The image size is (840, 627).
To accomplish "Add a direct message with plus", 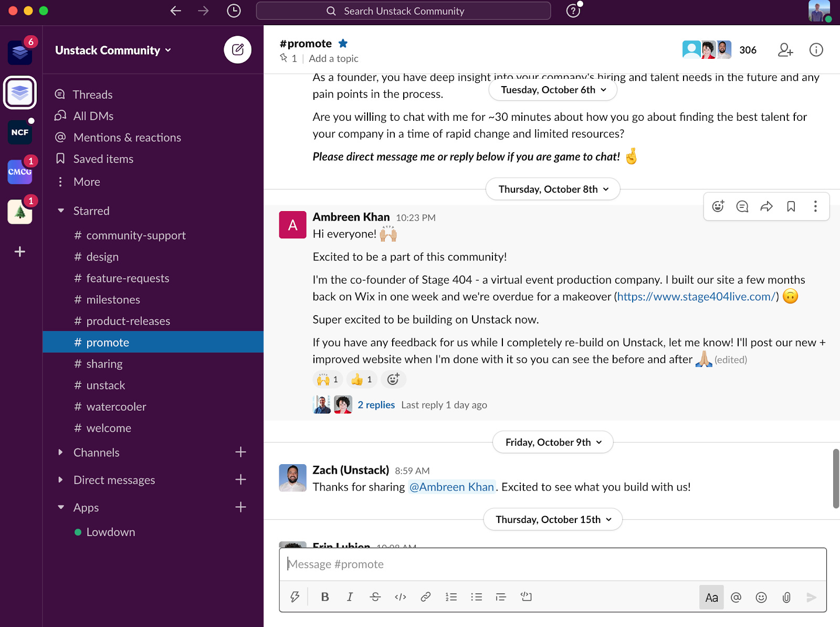I will [x=240, y=479].
